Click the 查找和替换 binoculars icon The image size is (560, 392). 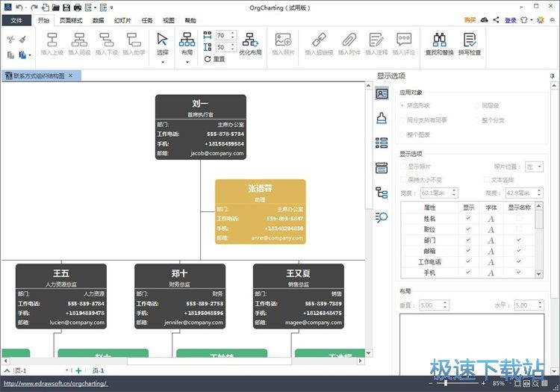[440, 40]
